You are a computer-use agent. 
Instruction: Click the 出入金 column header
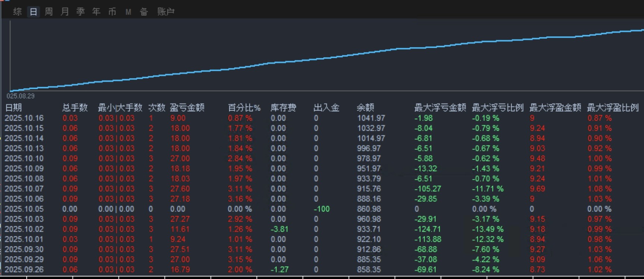click(x=327, y=108)
